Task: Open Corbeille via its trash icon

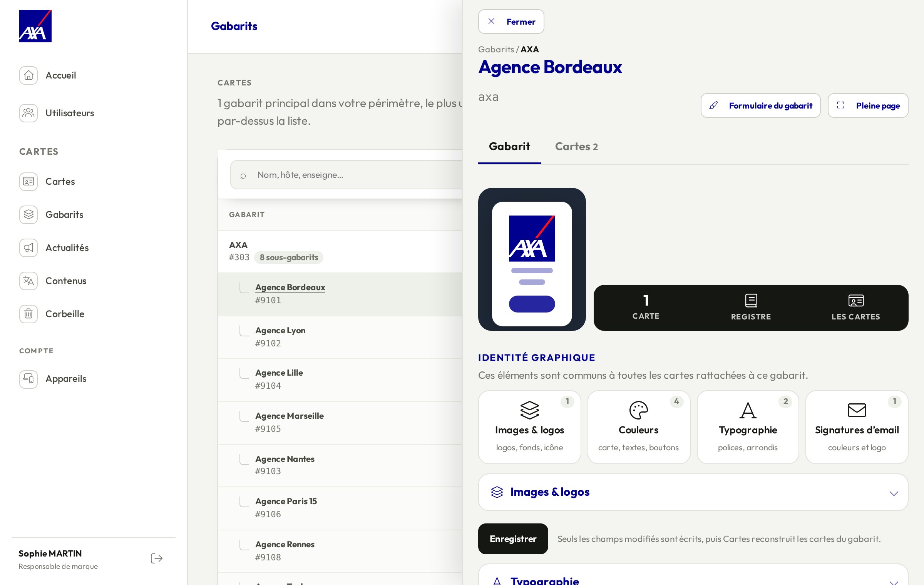Action: (x=28, y=314)
